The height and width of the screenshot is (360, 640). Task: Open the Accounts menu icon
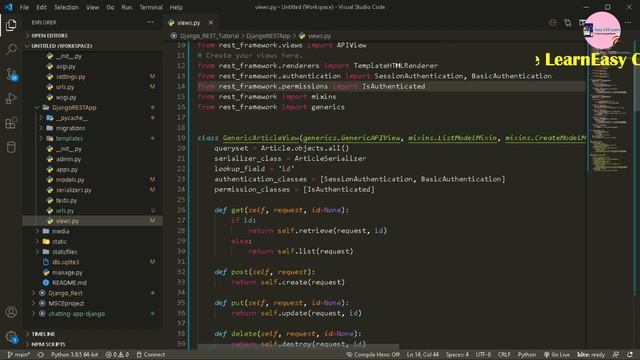(x=11, y=312)
